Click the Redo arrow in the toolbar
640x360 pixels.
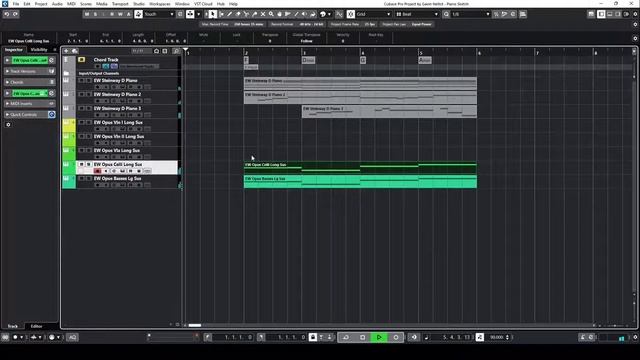coord(15,14)
